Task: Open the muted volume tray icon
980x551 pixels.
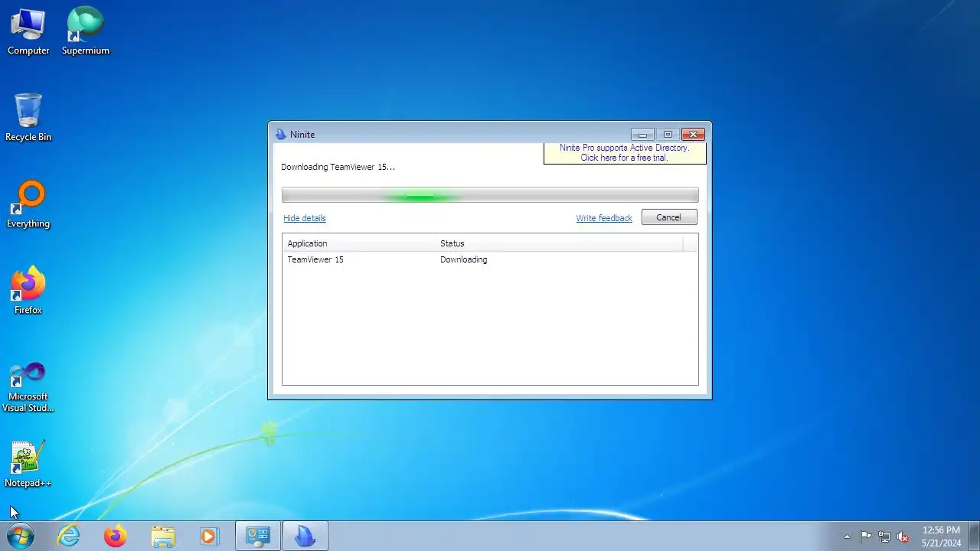Action: (x=903, y=536)
